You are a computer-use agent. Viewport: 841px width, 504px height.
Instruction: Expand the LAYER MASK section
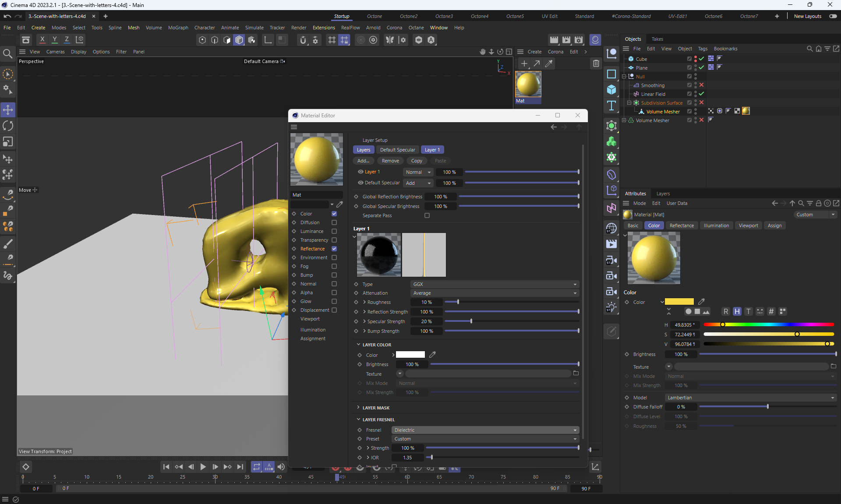375,408
